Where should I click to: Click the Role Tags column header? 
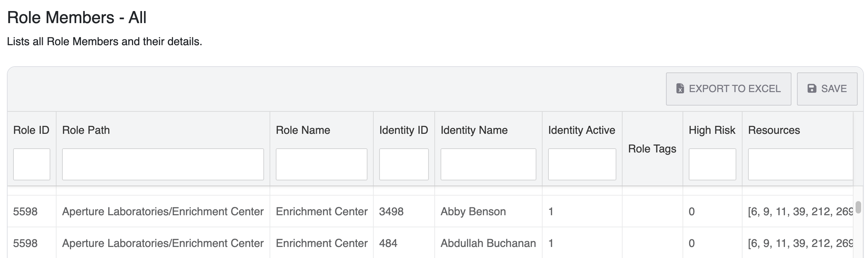point(652,149)
